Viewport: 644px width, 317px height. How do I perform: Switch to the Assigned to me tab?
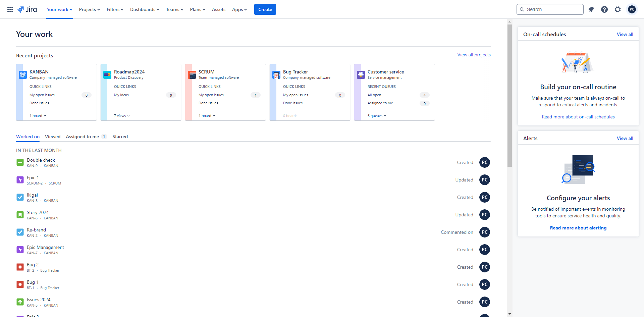83,137
